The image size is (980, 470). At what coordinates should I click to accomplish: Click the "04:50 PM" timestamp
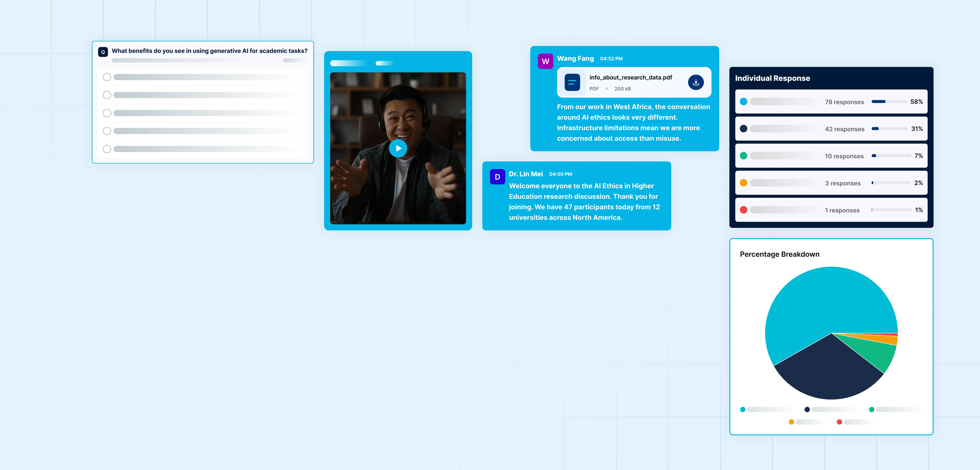560,174
